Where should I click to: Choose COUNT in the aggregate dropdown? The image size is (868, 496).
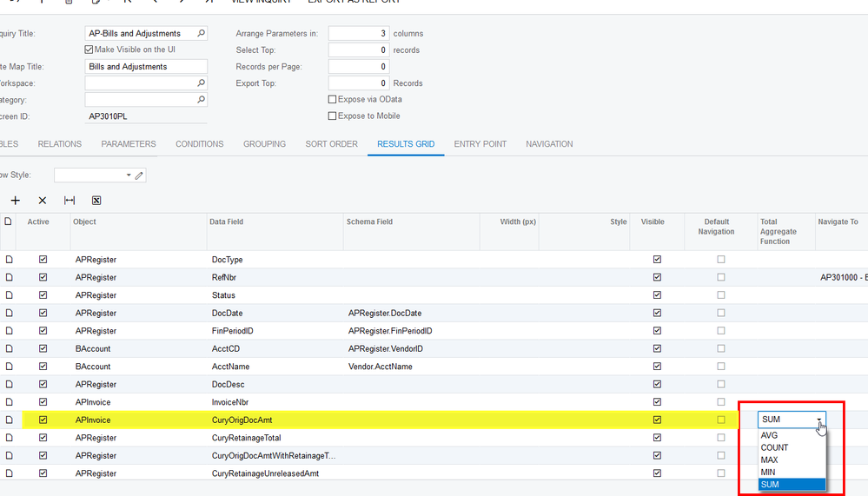[775, 447]
